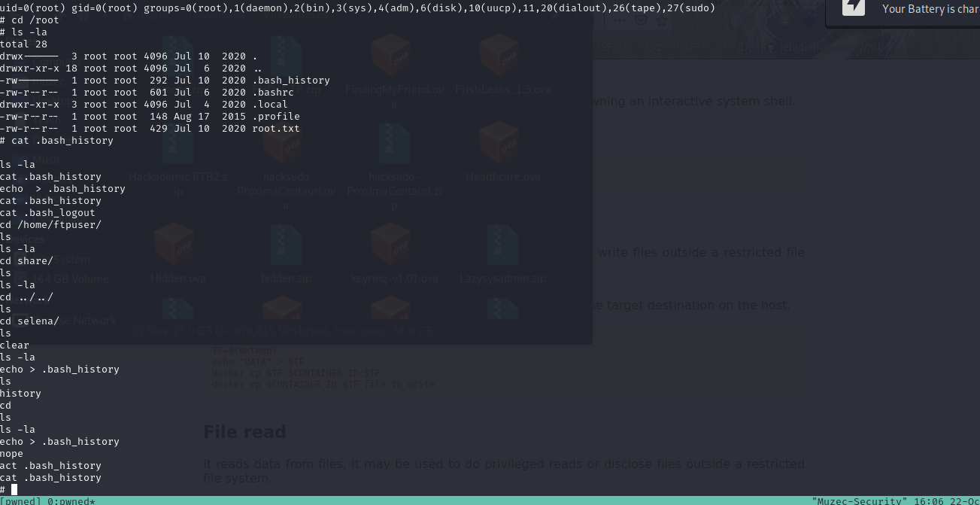Select the 0:pwned window in tmux status bar
The image size is (980, 505).
pyautogui.click(x=68, y=500)
